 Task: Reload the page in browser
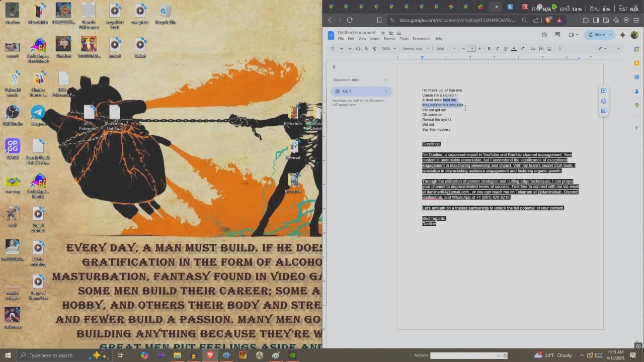pyautogui.click(x=350, y=20)
